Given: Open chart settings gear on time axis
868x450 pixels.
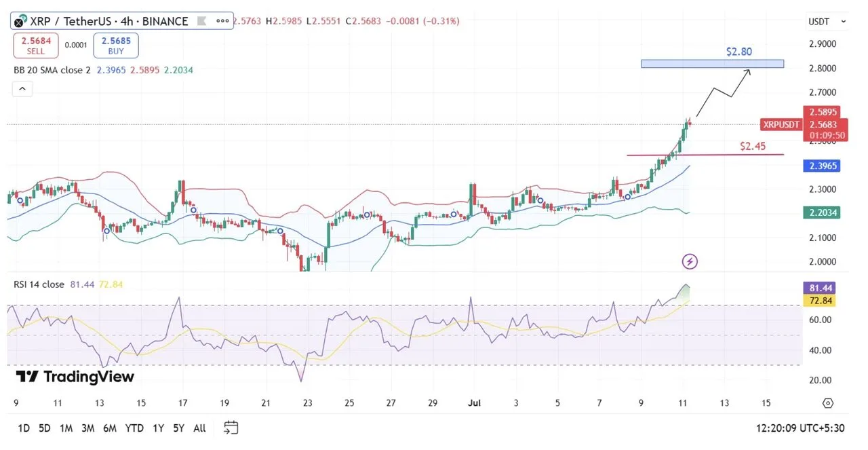Looking at the screenshot, I should click(827, 403).
